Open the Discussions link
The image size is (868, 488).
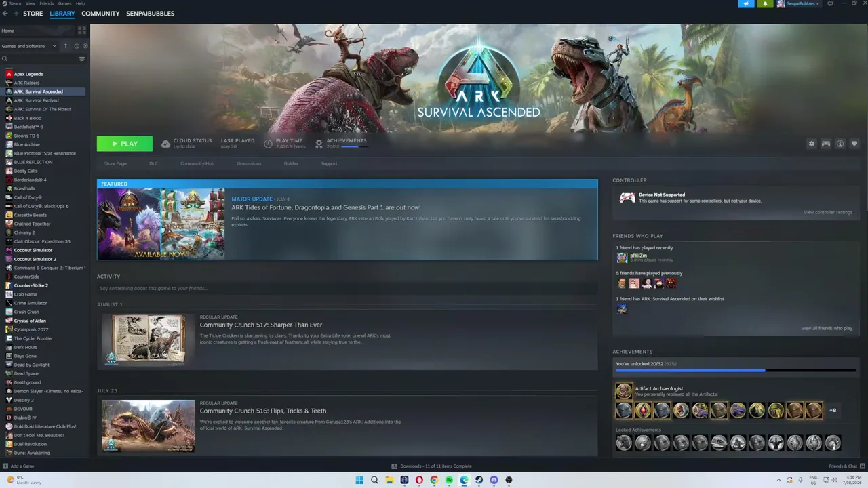[249, 163]
